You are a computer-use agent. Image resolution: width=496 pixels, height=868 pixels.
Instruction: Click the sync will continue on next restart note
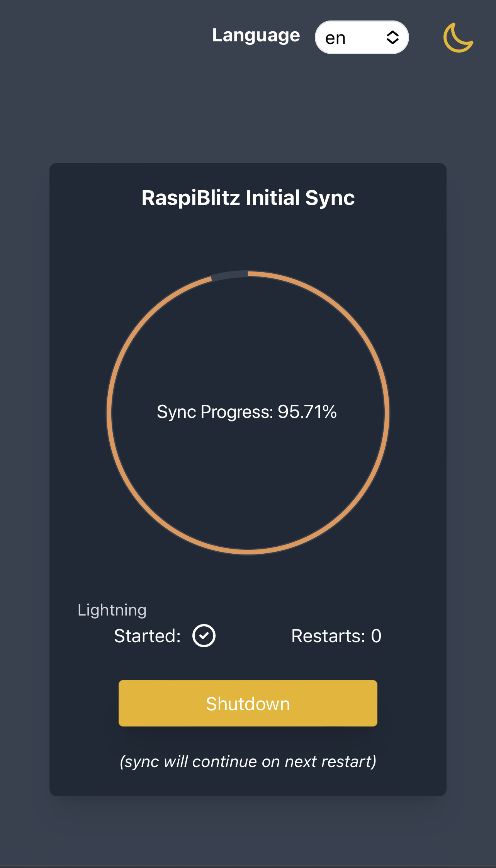click(x=248, y=761)
